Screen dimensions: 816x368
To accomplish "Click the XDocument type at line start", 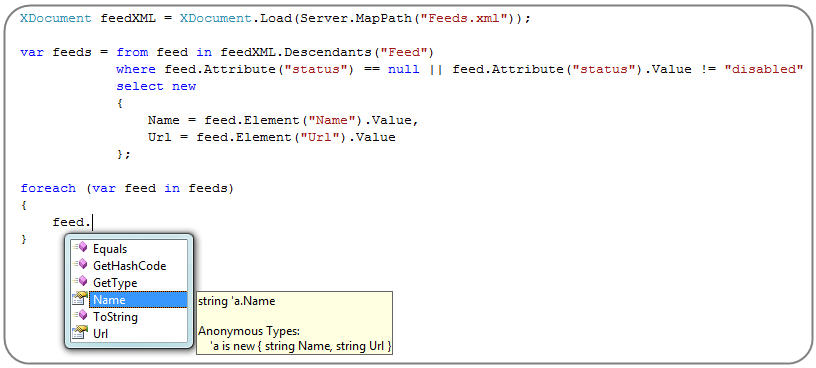I will point(56,18).
